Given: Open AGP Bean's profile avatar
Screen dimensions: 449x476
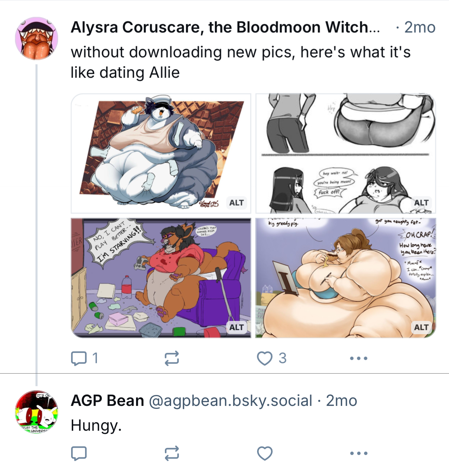Looking at the screenshot, I should (x=36, y=412).
